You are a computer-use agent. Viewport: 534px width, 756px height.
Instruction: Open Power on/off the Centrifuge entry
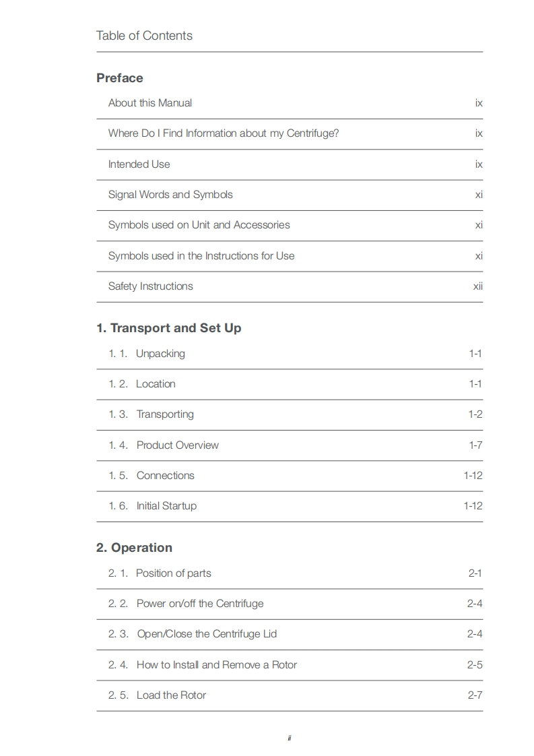tap(200, 604)
